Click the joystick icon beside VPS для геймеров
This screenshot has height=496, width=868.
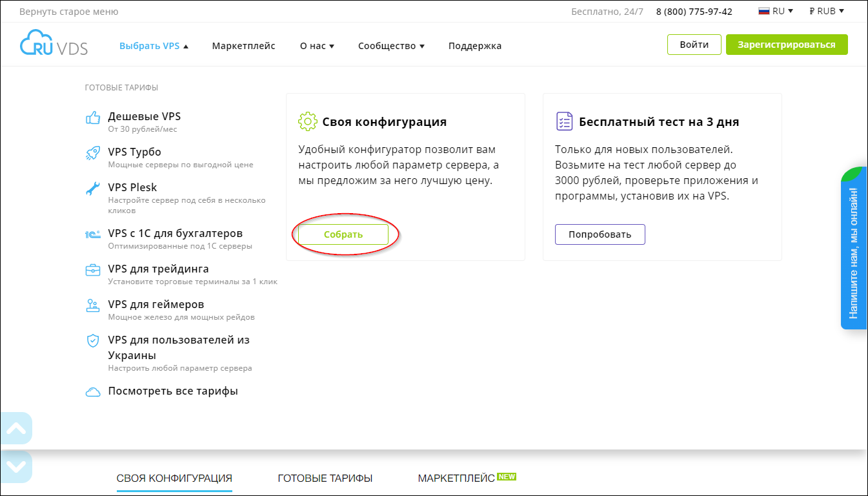pos(93,305)
